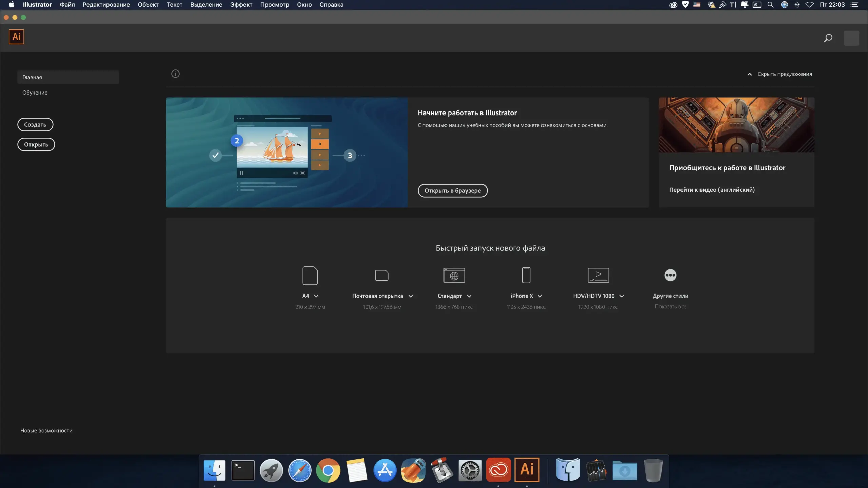Pick the iPhone X preset icon
Screen dimensions: 868x488
coord(526,275)
